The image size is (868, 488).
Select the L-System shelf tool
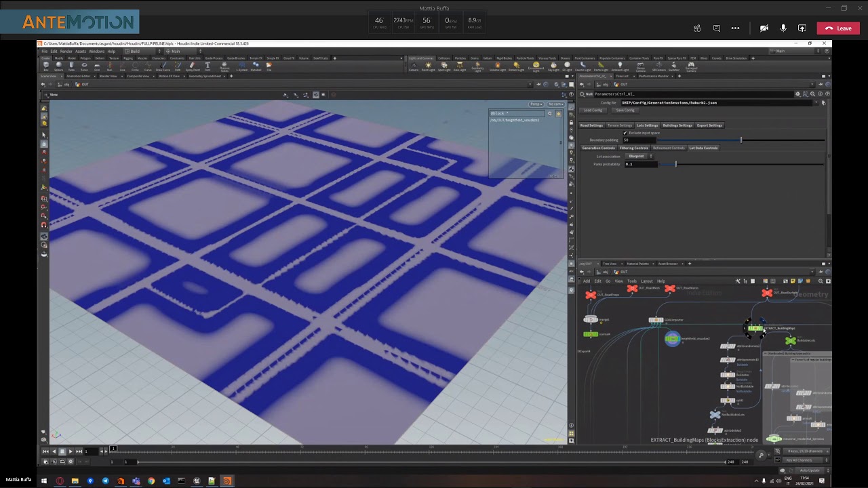242,66
